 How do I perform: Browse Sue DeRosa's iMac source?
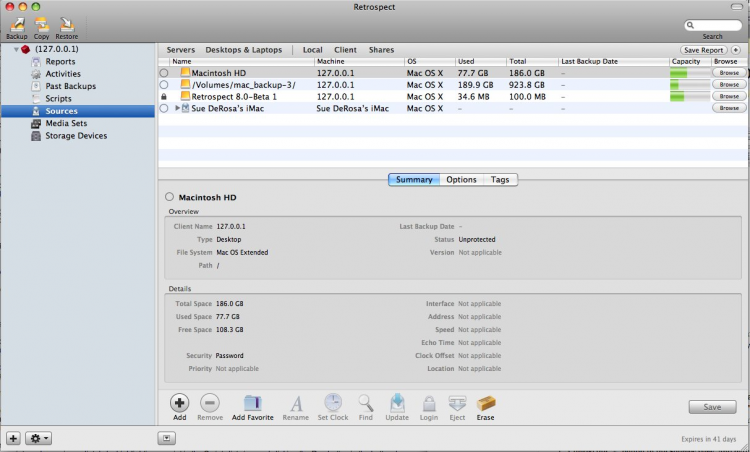729,108
